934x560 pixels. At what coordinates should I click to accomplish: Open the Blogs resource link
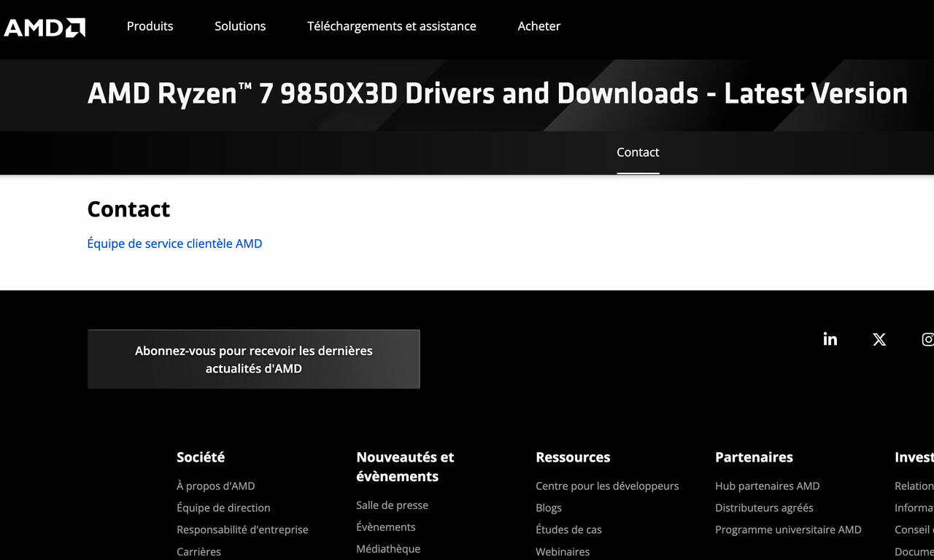pos(549,507)
